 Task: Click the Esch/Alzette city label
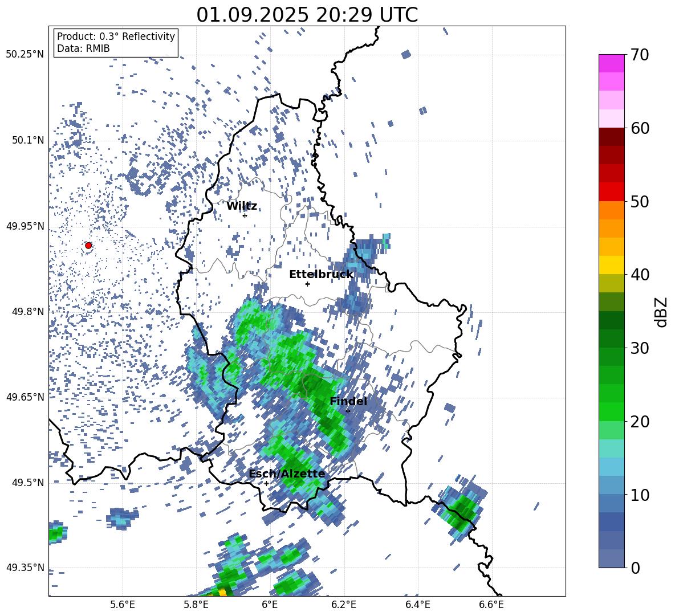click(x=287, y=474)
